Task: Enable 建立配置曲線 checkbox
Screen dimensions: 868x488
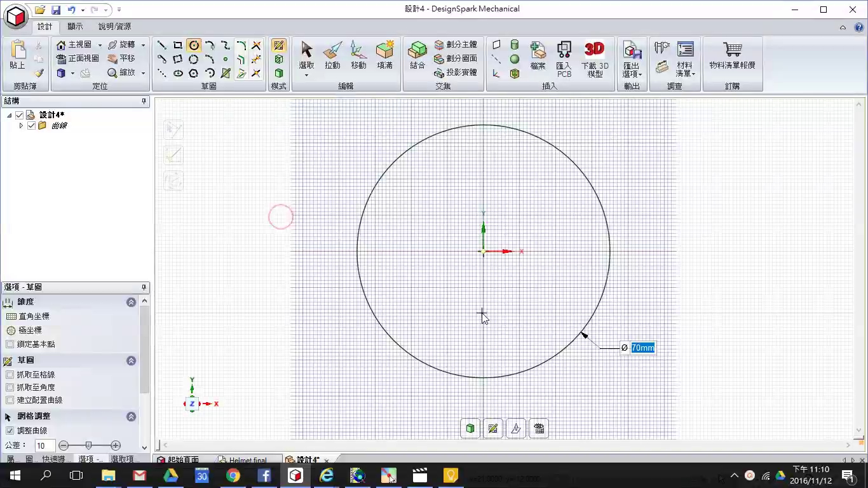Action: point(10,400)
